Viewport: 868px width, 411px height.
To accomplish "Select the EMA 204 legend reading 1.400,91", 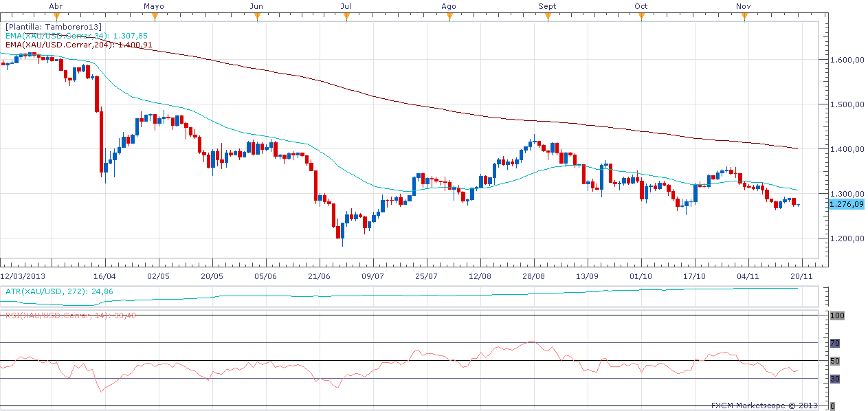I will pyautogui.click(x=78, y=45).
